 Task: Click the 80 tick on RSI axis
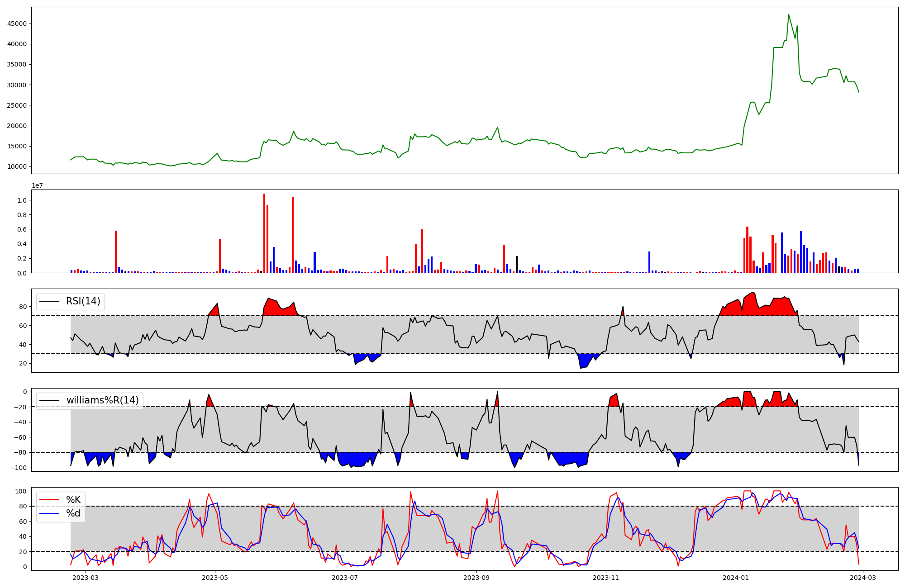(x=23, y=307)
